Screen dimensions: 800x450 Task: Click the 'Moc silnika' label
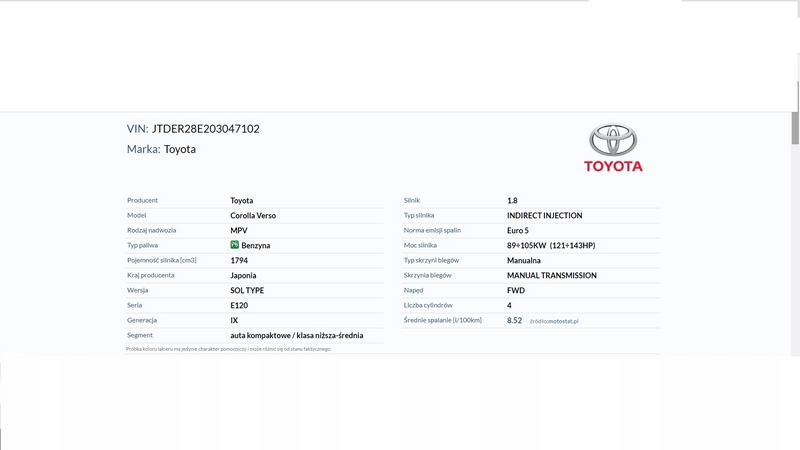pos(420,245)
